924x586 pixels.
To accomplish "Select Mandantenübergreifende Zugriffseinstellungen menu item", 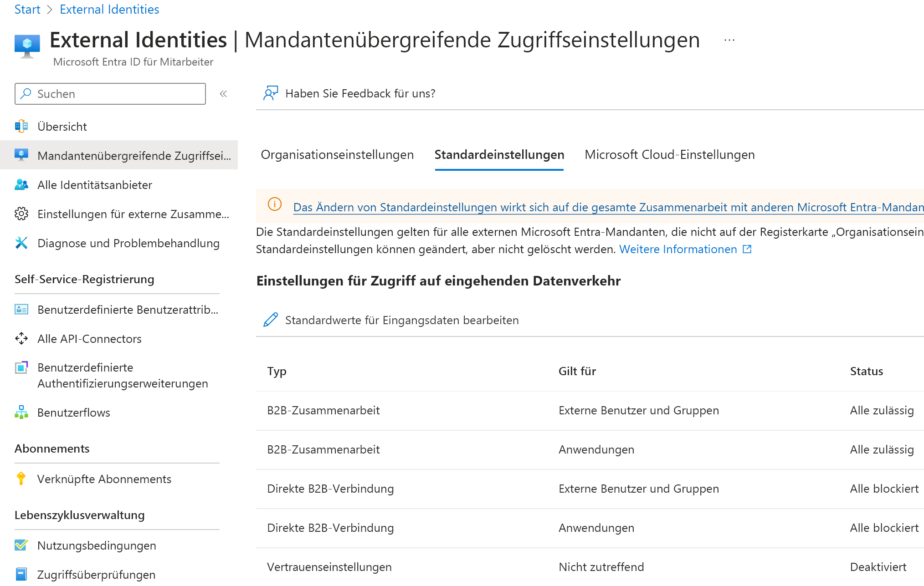I will pos(119,155).
